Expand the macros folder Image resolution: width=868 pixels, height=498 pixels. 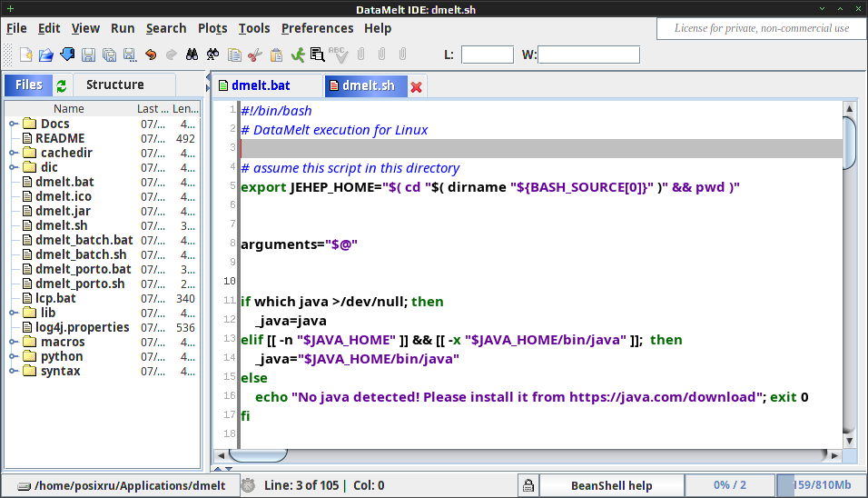click(x=13, y=342)
